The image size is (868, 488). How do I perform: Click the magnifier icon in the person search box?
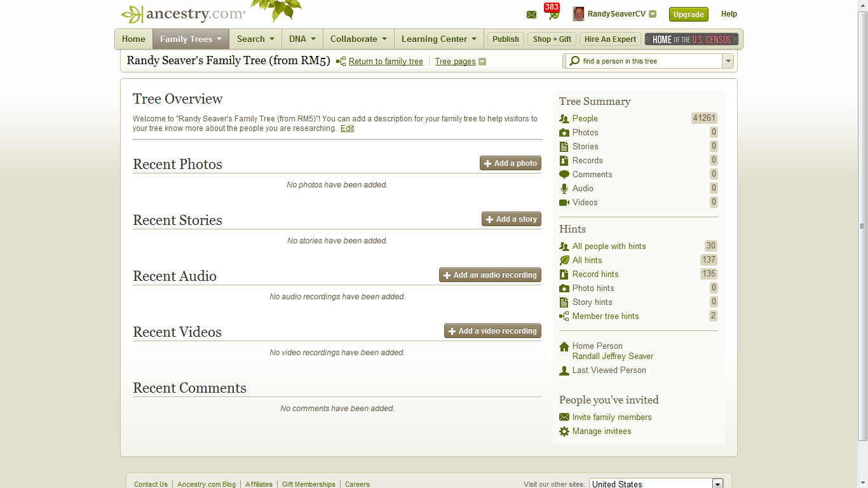[574, 61]
